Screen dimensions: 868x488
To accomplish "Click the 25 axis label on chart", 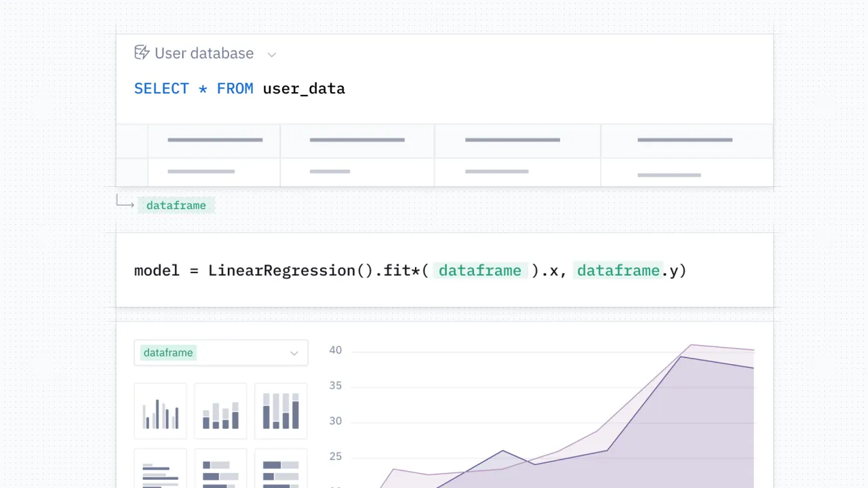I will [x=336, y=457].
